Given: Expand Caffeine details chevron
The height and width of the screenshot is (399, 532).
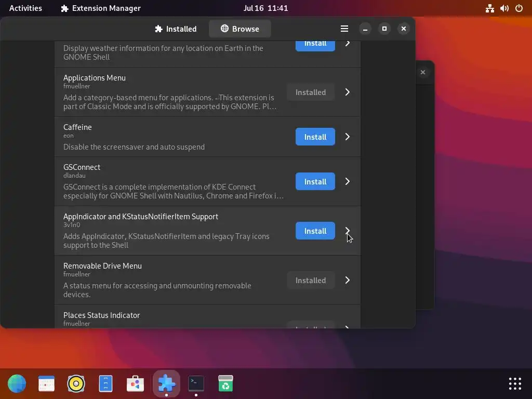Looking at the screenshot, I should tap(348, 137).
